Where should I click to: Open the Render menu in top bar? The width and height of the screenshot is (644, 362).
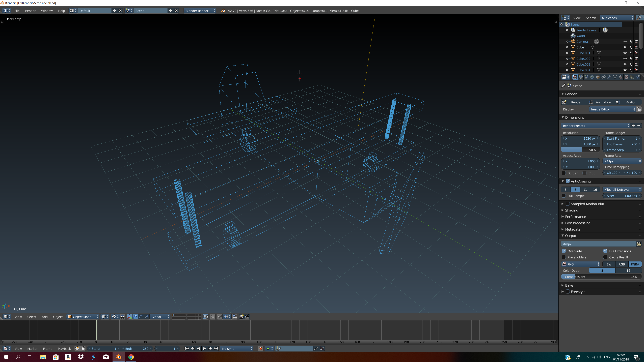[x=30, y=11]
